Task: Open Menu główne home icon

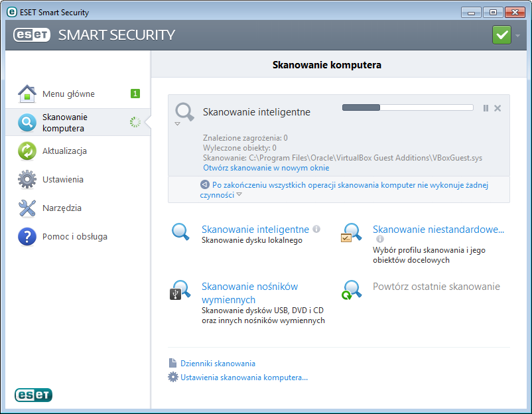Action: coord(27,94)
